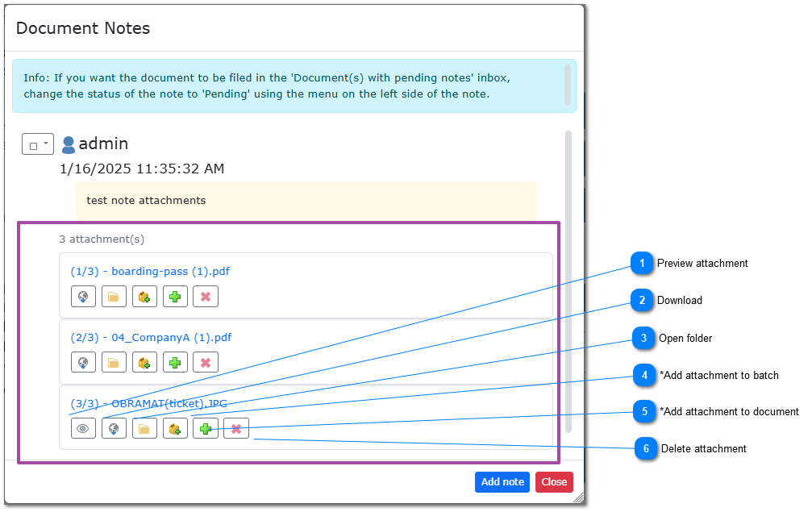
Task: Click the notes list vertical scrollbar
Action: (568, 281)
